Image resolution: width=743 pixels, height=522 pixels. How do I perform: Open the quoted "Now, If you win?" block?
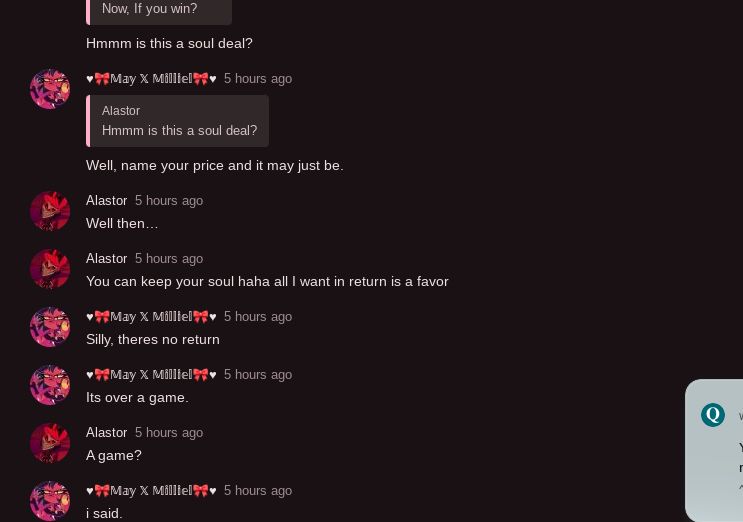click(x=159, y=10)
